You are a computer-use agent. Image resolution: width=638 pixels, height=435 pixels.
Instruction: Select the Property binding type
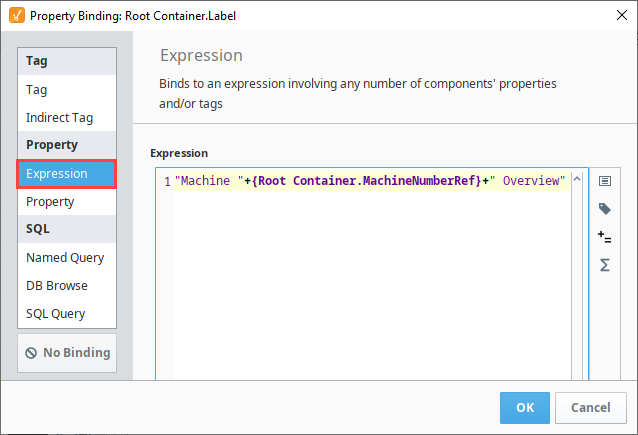tap(67, 201)
